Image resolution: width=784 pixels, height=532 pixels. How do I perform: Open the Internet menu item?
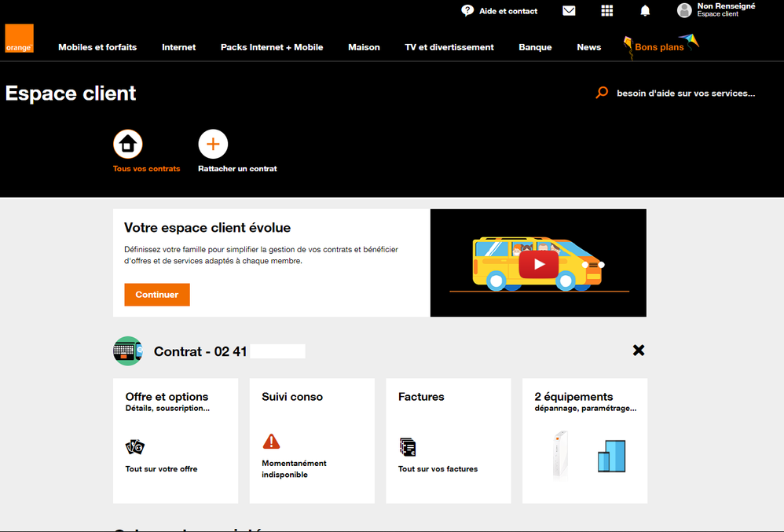pos(178,47)
